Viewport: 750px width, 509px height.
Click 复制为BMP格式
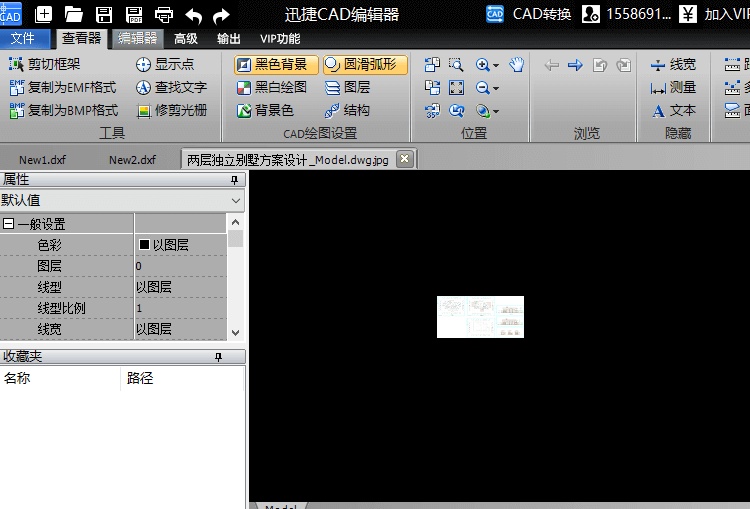64,111
